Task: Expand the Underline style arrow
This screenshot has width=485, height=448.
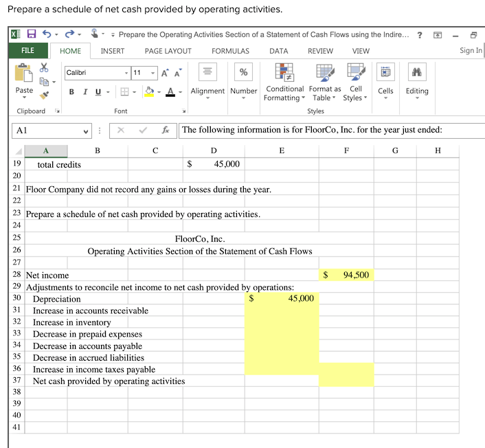Action: point(108,92)
